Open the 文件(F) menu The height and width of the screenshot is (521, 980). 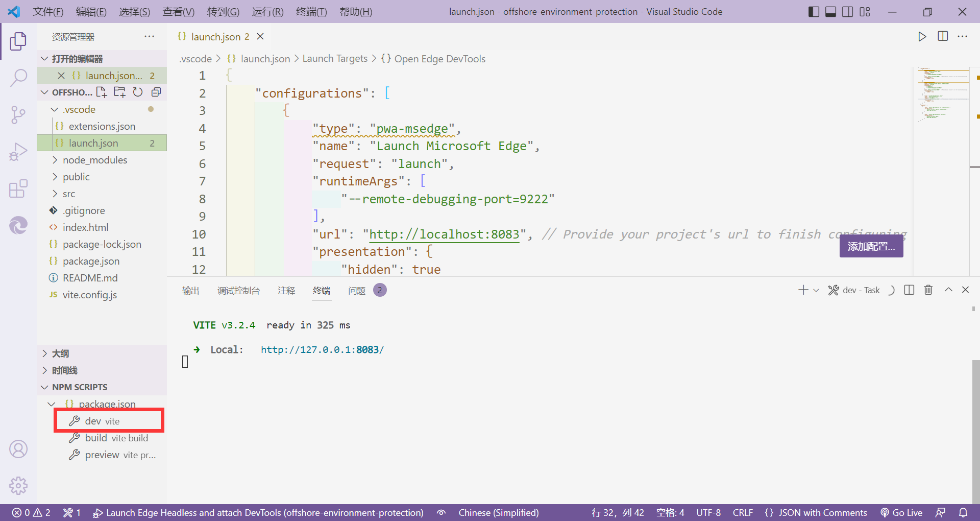coord(48,12)
